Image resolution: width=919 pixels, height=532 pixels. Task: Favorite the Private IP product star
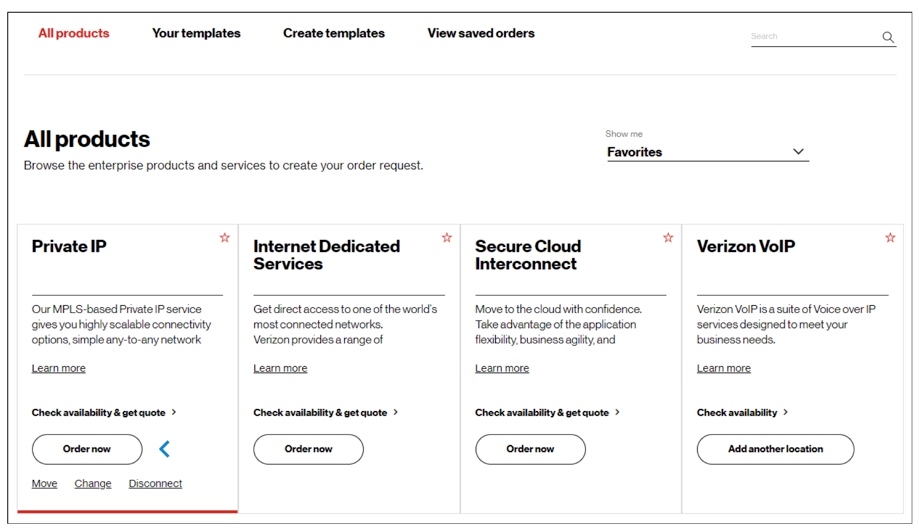[225, 238]
